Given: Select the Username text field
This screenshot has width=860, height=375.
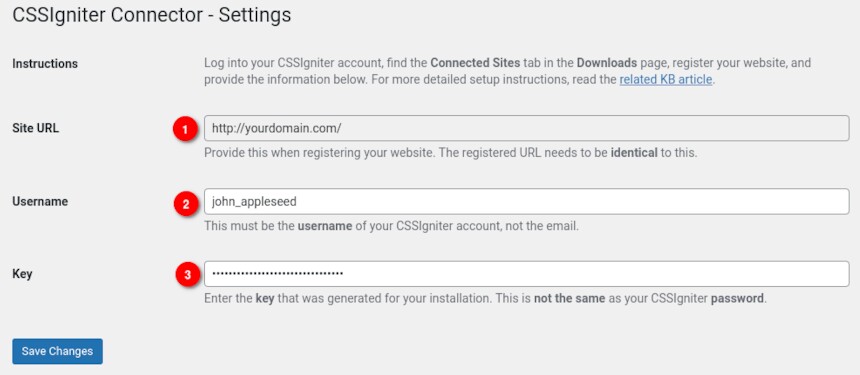Looking at the screenshot, I should pos(527,201).
